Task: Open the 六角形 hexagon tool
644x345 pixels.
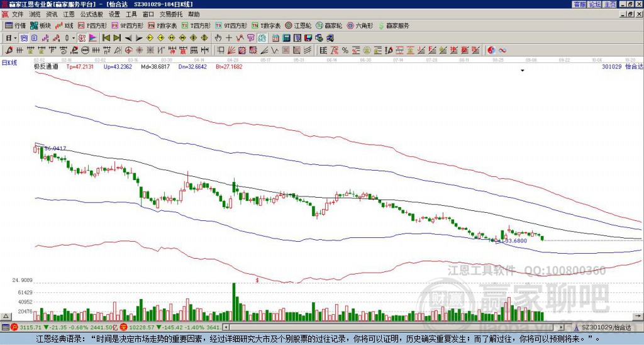Action: pos(360,25)
